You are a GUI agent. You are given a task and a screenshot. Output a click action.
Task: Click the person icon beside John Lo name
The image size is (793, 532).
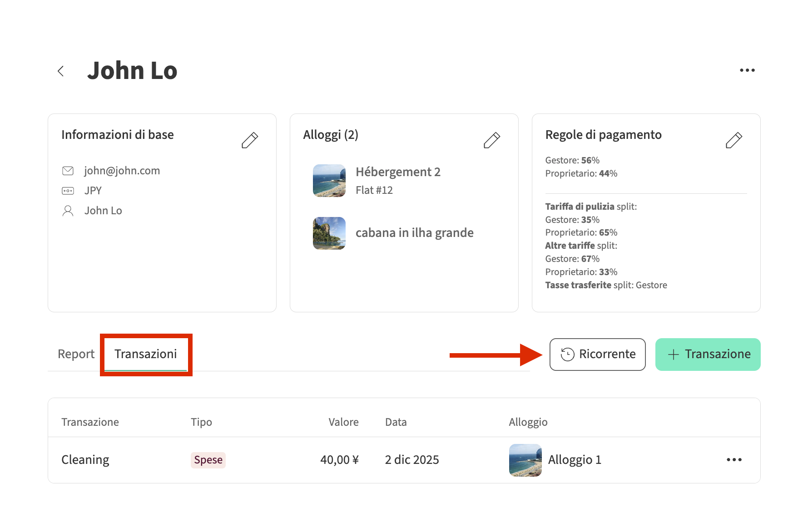tap(68, 211)
